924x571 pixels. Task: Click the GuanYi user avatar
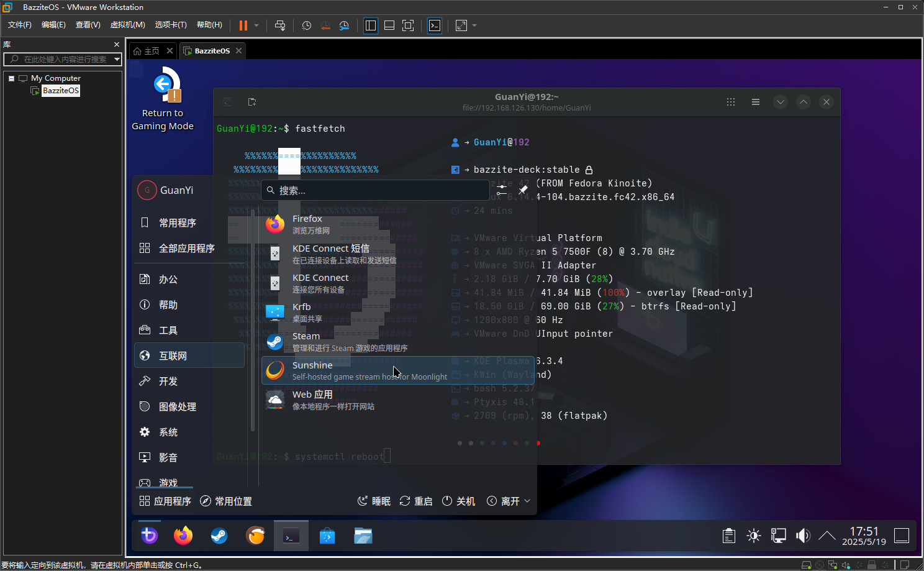pyautogui.click(x=147, y=190)
